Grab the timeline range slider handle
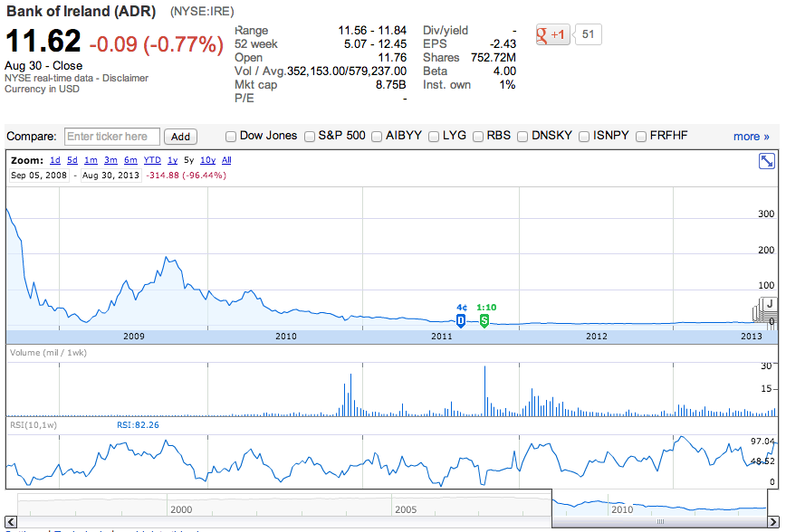Viewport: 786px width, 532px height. [x=659, y=521]
